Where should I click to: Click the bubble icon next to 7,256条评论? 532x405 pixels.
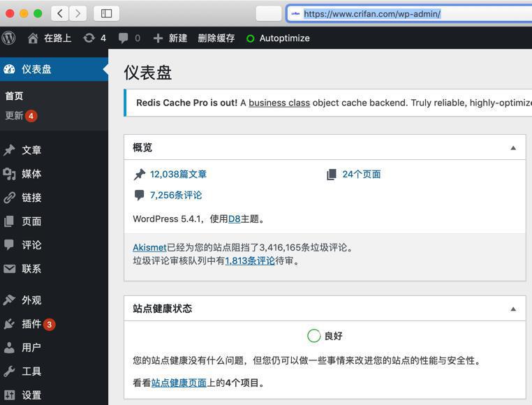[x=139, y=196]
